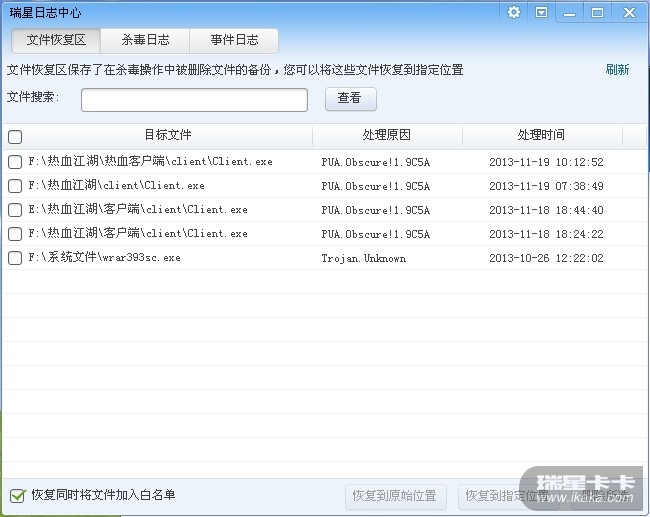Select file path F:\系统文件\wrar393sc.exe
This screenshot has width=650, height=517.
pos(104,257)
